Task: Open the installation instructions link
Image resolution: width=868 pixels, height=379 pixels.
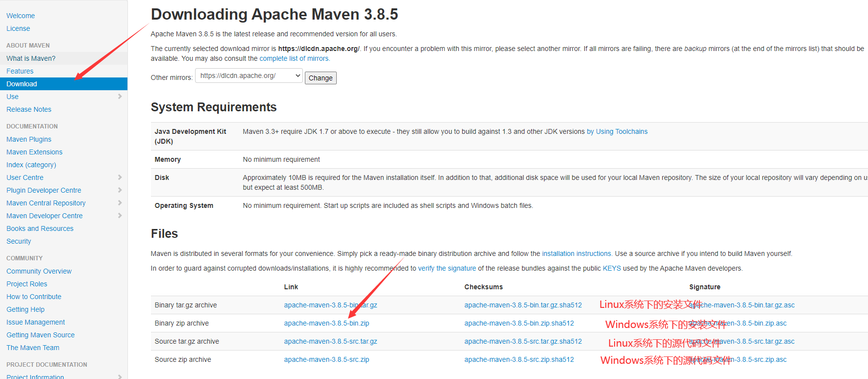Action: pyautogui.click(x=576, y=253)
